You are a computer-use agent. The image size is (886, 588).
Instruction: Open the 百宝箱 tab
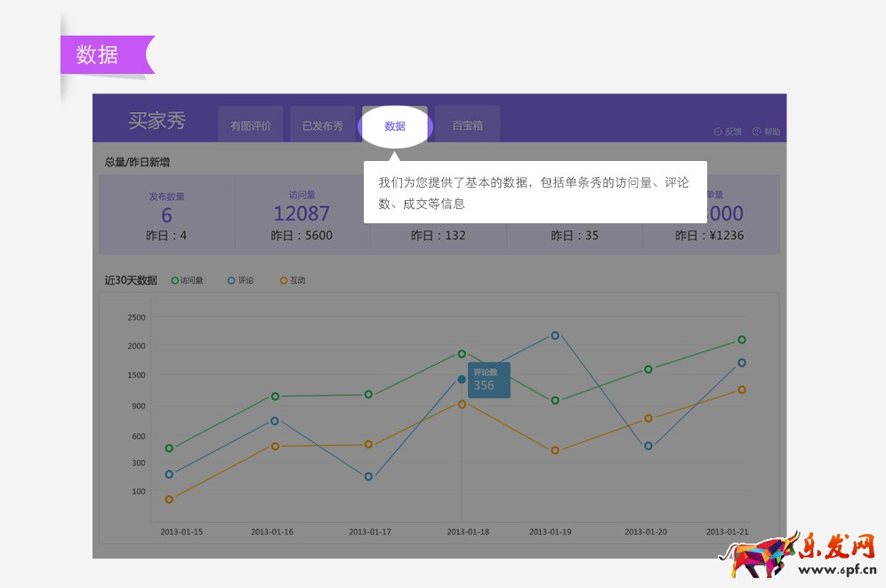[467, 125]
